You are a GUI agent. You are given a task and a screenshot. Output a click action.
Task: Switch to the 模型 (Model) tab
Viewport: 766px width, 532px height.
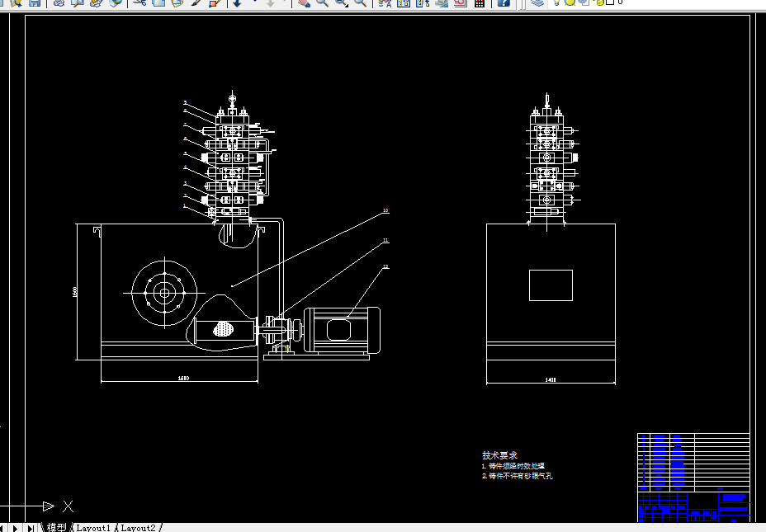56,528
